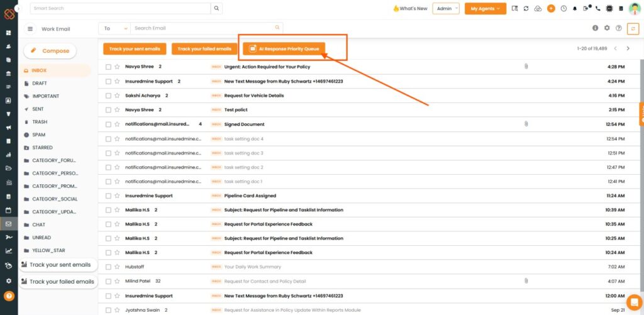Click AI Response Priority Queue button
Image resolution: width=644 pixels, height=315 pixels.
click(x=284, y=49)
